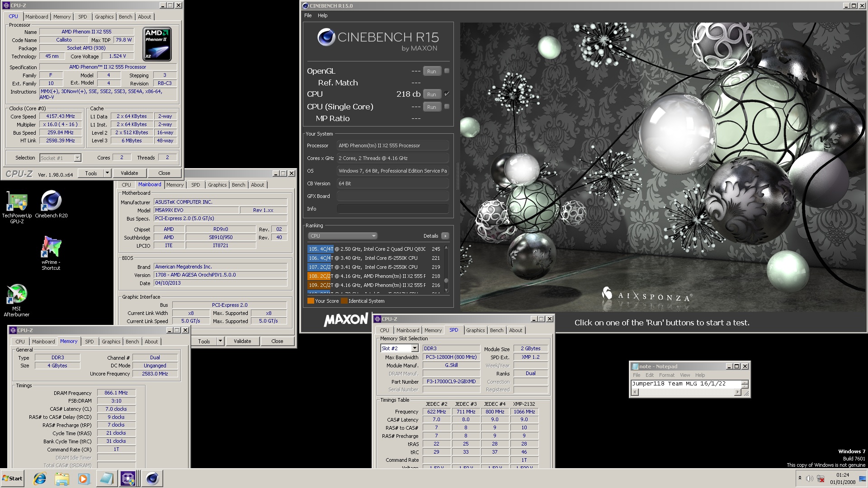
Task: Expand the Tools dropdown arrow in CPU window
Action: click(107, 173)
